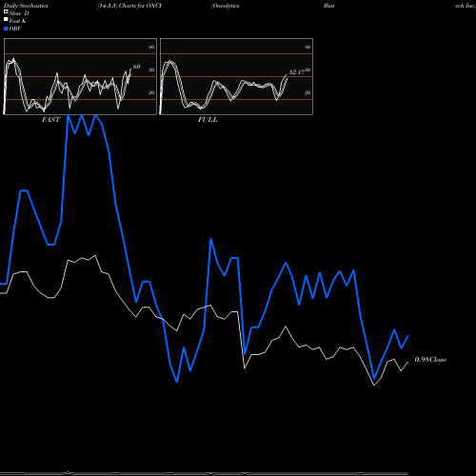Select the 'Daily Stochastics' title text
The image size is (476, 476).
point(26,6)
